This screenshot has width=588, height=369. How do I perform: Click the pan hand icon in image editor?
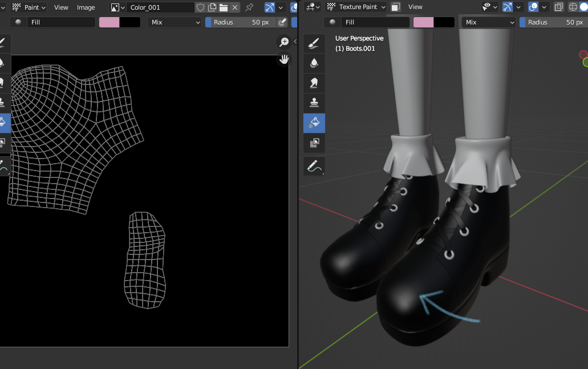click(284, 59)
